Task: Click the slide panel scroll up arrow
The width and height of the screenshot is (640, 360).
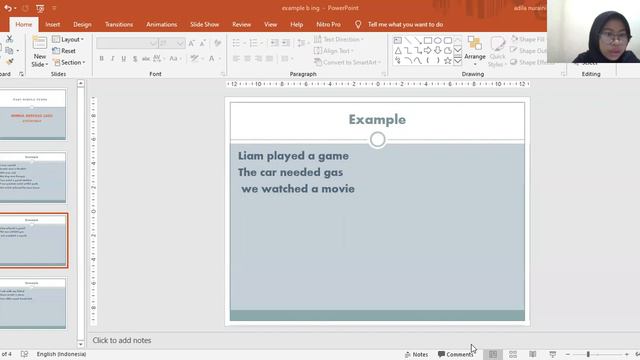Action: [x=81, y=84]
